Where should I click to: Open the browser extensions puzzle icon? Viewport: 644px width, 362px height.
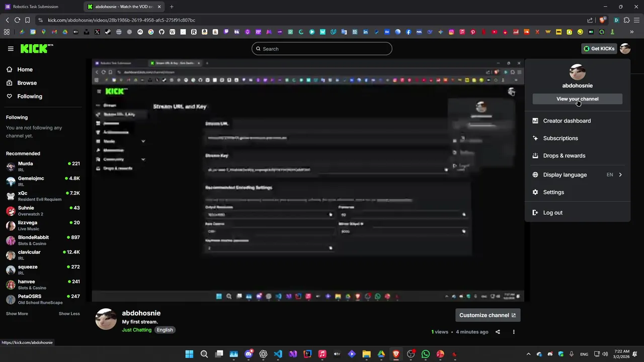[626, 20]
